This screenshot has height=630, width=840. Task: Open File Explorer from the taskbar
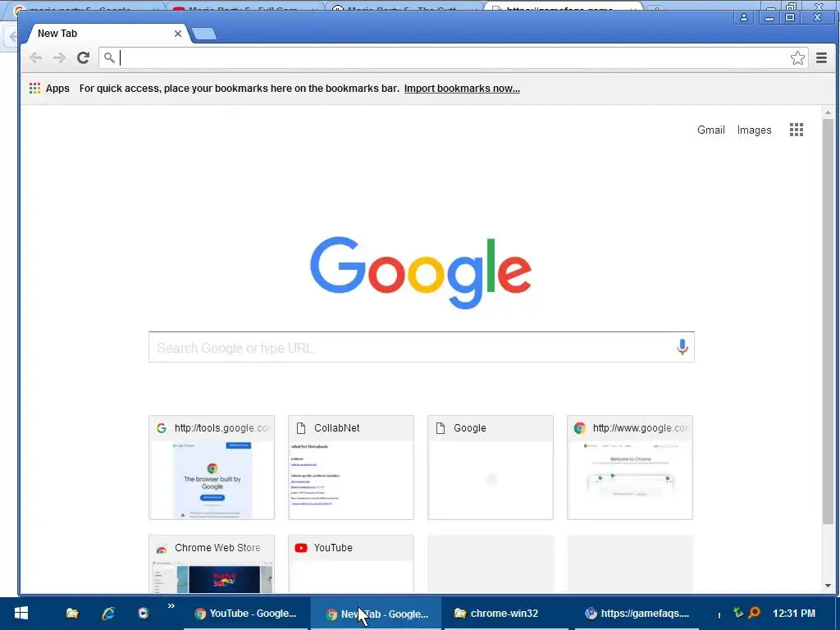click(x=72, y=614)
